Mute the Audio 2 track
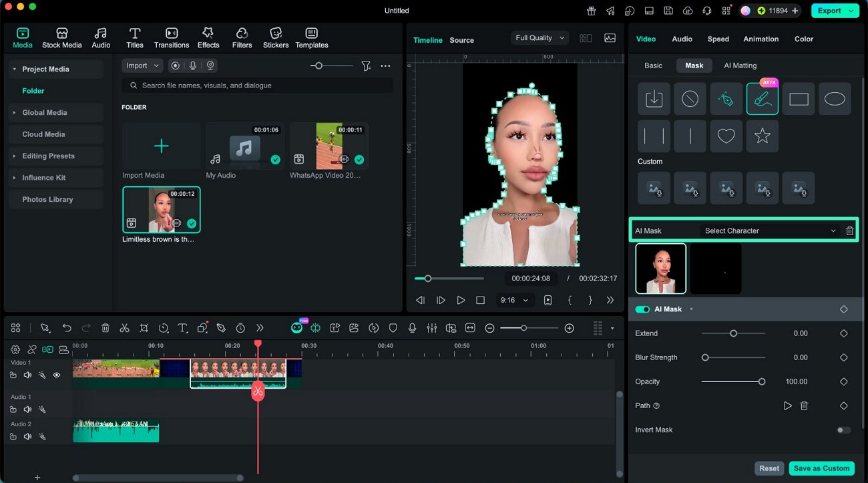 [x=27, y=436]
